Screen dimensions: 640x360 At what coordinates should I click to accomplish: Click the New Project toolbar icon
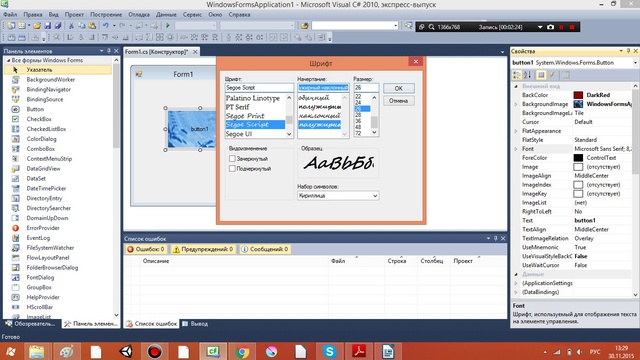click(x=11, y=26)
